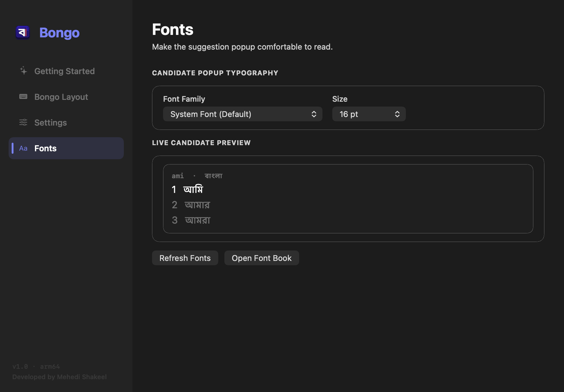Screen dimensions: 564x392
Task: Click the 'v1.0 · arm64' version text
Action: click(x=36, y=367)
